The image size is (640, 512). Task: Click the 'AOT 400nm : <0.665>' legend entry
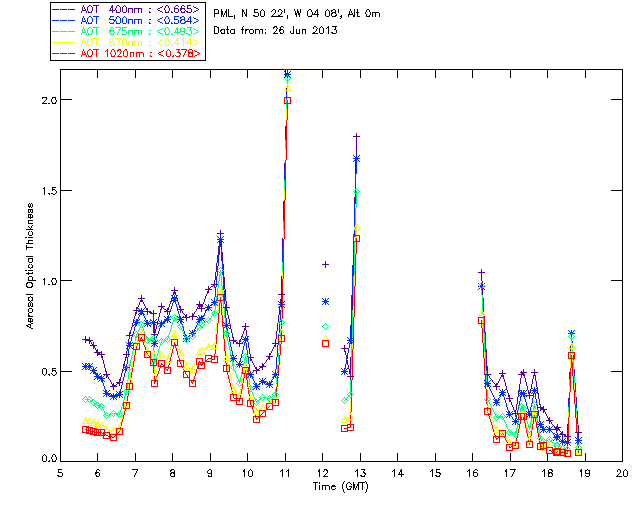coord(127,9)
